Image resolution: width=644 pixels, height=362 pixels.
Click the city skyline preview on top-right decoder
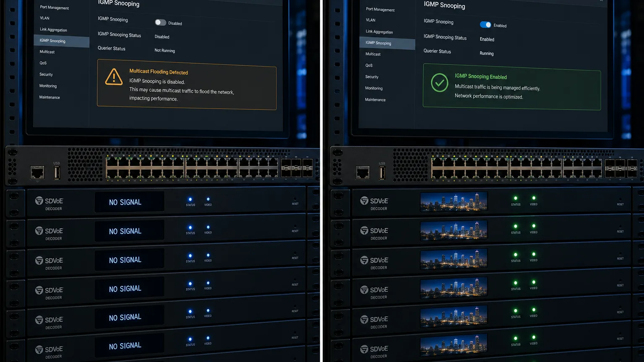tap(454, 202)
